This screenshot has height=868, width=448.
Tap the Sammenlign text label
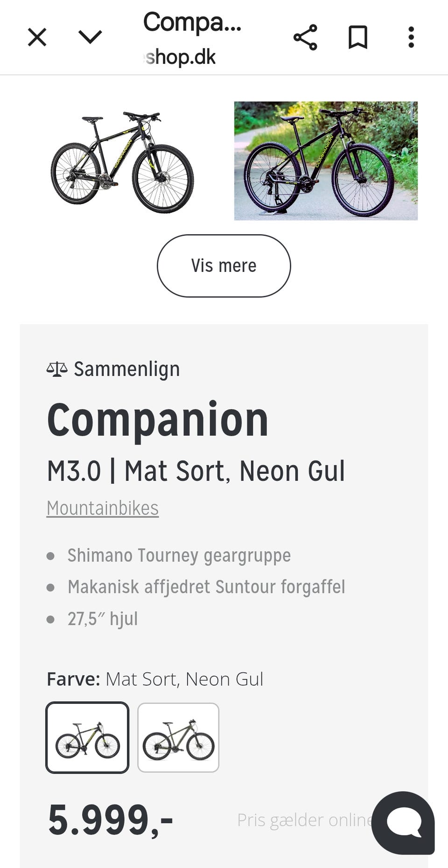[x=126, y=369]
